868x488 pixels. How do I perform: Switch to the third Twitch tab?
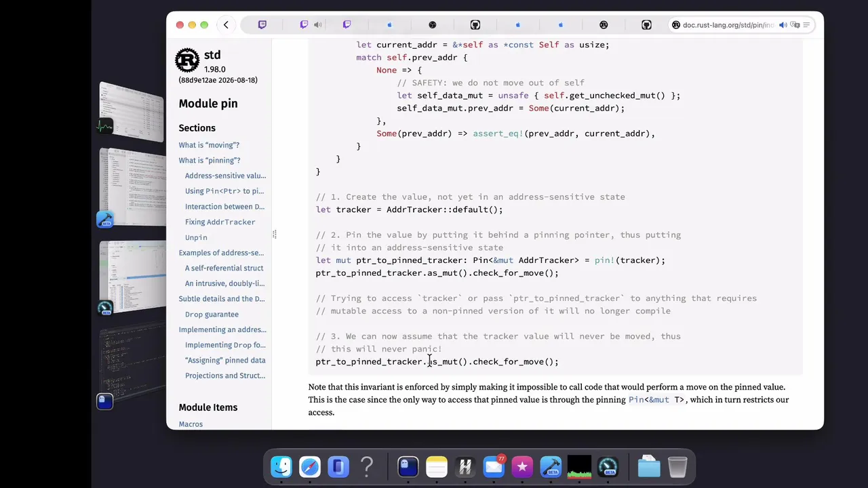point(347,25)
